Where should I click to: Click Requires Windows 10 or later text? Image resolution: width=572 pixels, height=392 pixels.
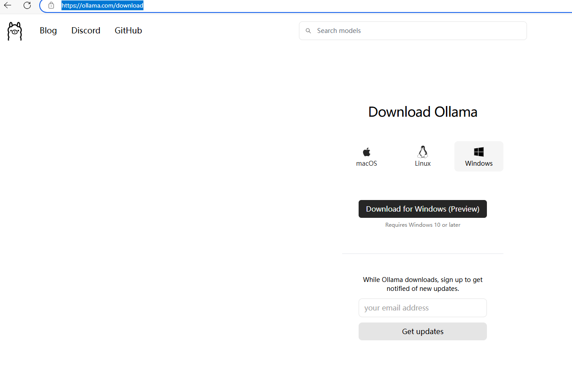tap(423, 225)
